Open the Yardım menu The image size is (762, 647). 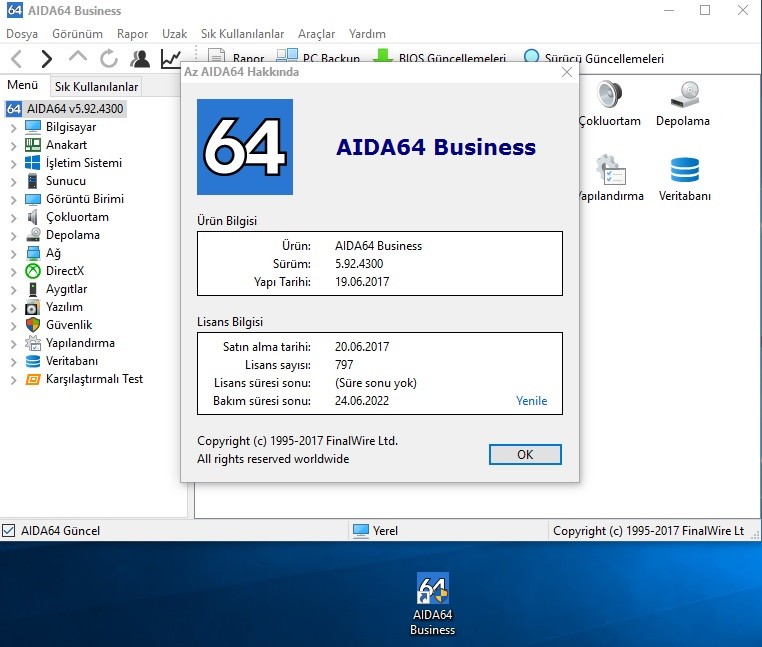coord(367,34)
